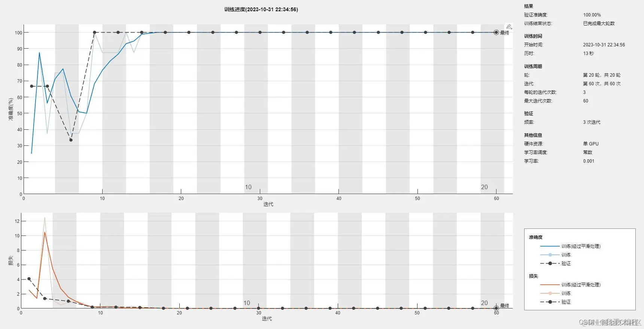
Task: Click the 硬件资源: label
Action: (x=534, y=144)
